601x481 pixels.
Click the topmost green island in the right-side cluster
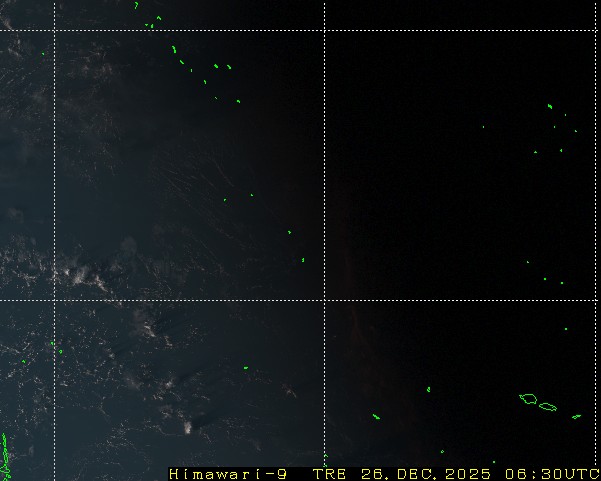(x=549, y=106)
